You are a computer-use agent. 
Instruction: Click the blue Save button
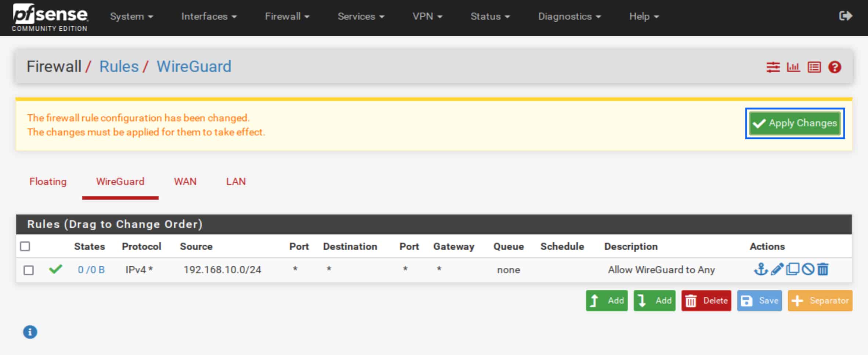click(x=760, y=301)
